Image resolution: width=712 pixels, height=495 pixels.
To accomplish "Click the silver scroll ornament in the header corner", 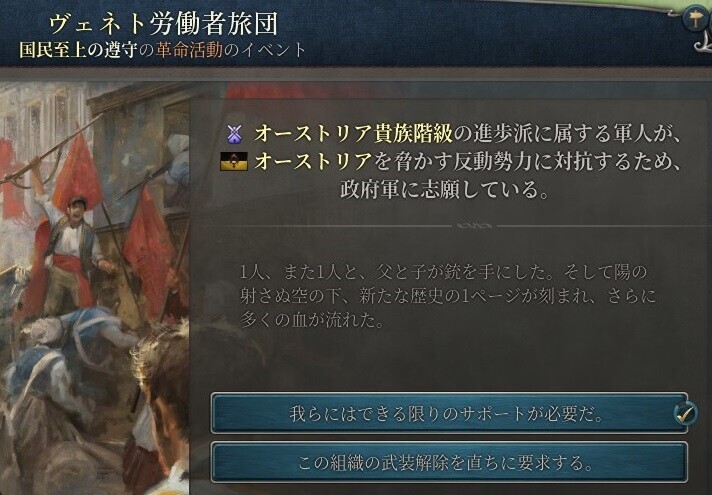I will 702,43.
